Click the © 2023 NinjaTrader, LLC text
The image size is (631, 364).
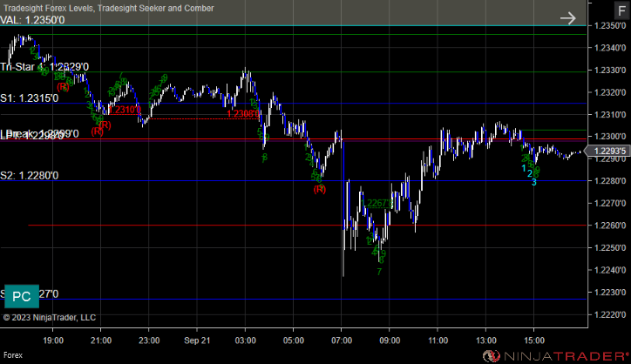50,318
